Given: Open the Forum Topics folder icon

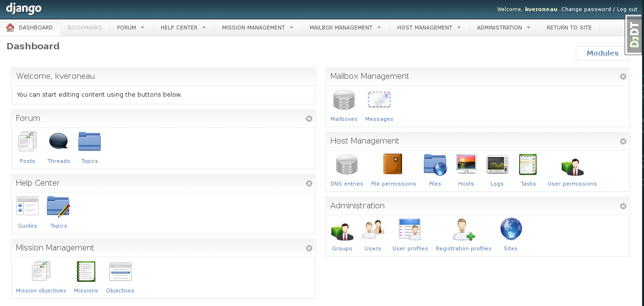Looking at the screenshot, I should click(x=90, y=142).
